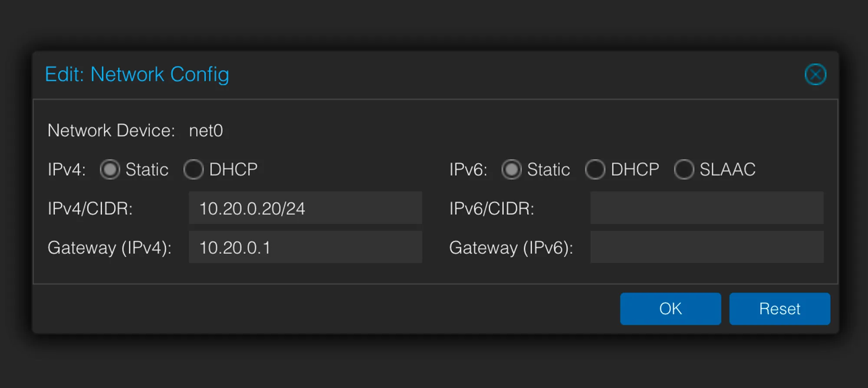The image size is (868, 388).
Task: Click the IPv6: label text
Action: (x=468, y=170)
